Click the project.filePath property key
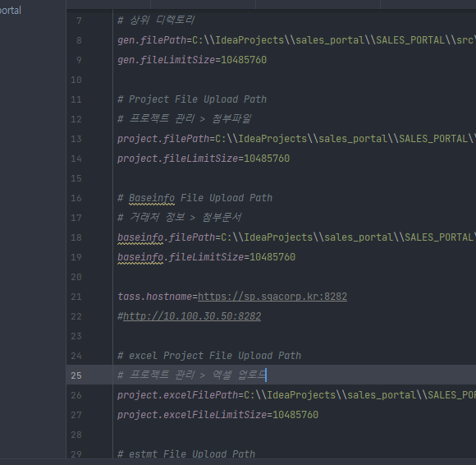This screenshot has height=465, width=476. point(163,139)
